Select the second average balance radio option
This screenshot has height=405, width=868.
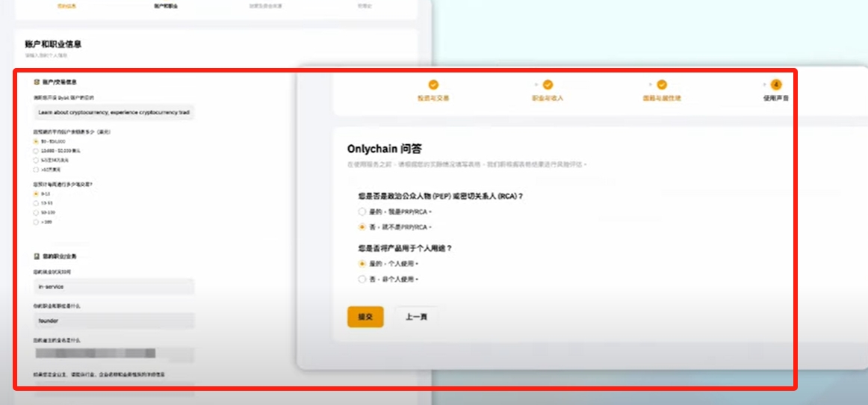pyautogui.click(x=36, y=151)
